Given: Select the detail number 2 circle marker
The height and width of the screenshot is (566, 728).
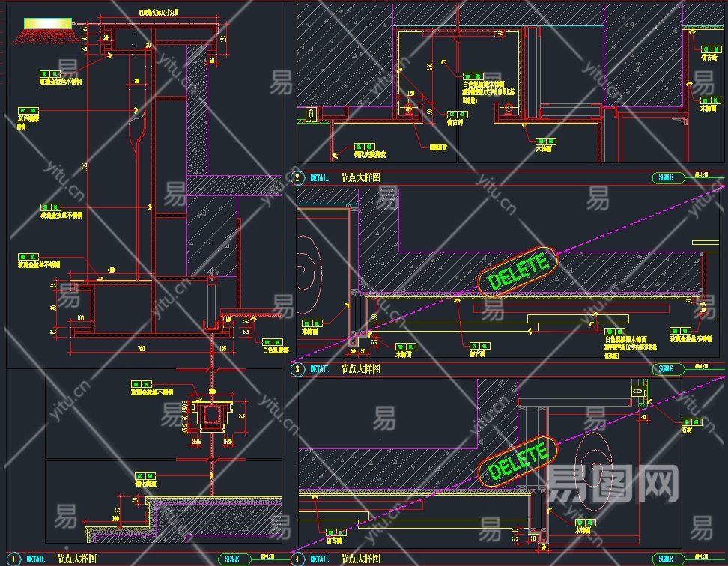Looking at the screenshot, I should coord(297,177).
